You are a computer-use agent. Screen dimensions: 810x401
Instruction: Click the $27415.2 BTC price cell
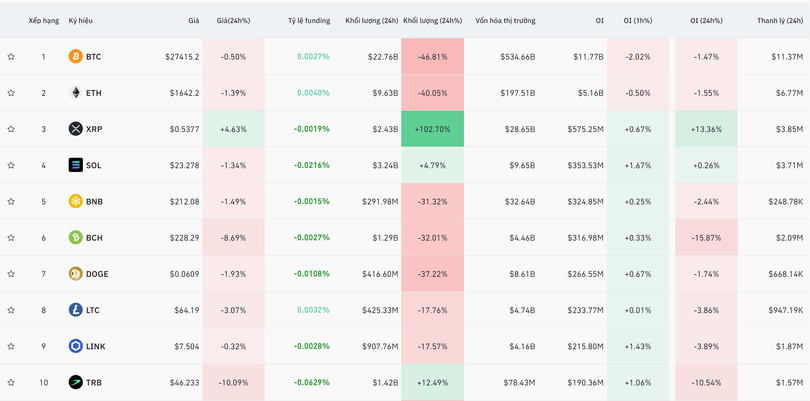(182, 57)
